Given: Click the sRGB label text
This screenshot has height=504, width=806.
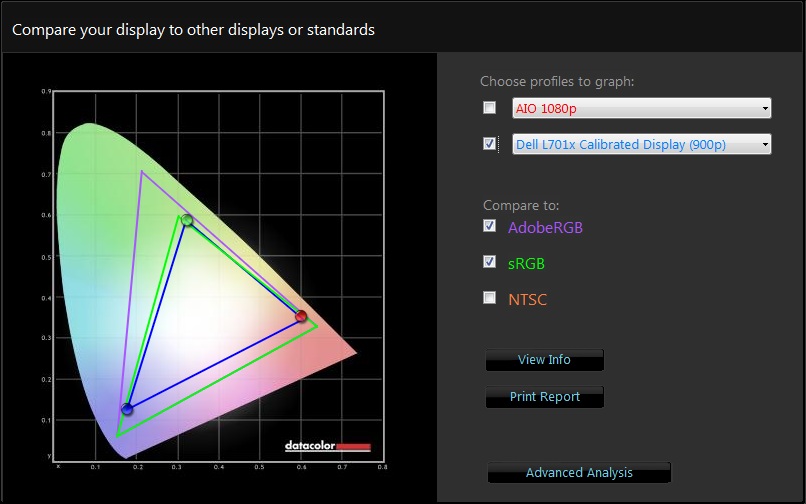Looking at the screenshot, I should tap(526, 263).
